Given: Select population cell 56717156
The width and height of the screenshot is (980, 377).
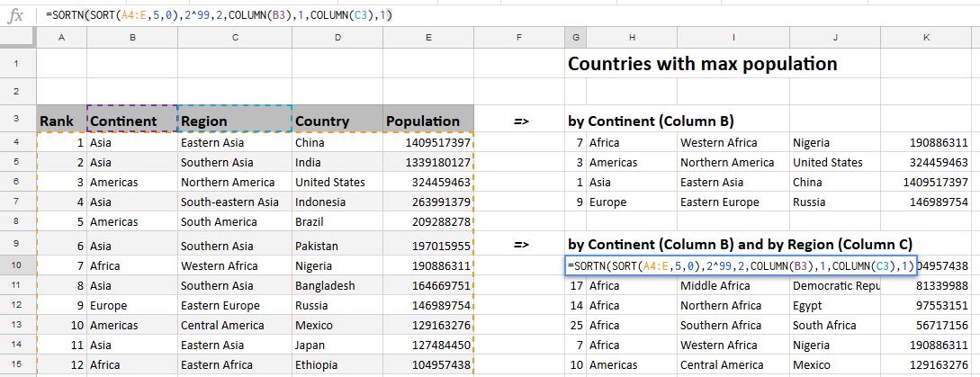Looking at the screenshot, I should (x=926, y=326).
